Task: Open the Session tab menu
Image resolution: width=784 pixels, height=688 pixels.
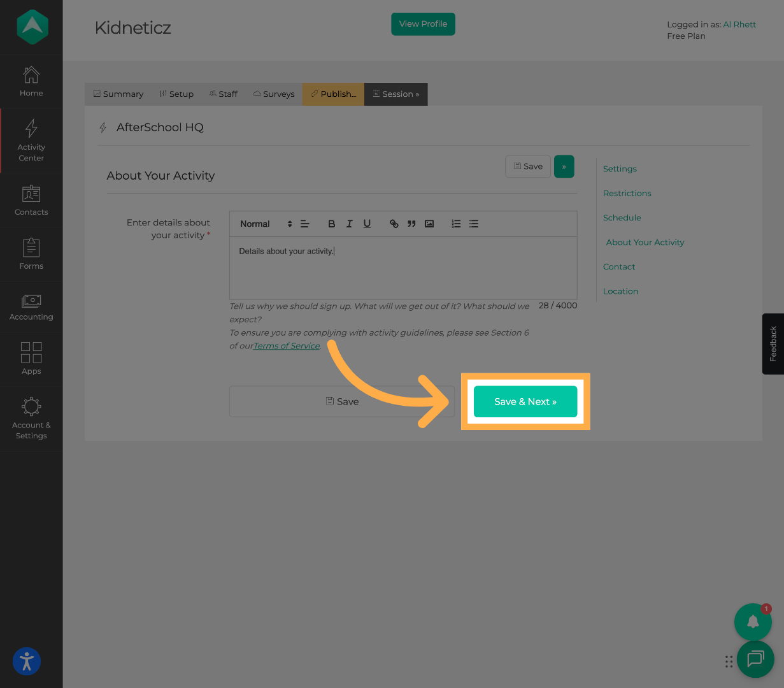Action: (396, 94)
